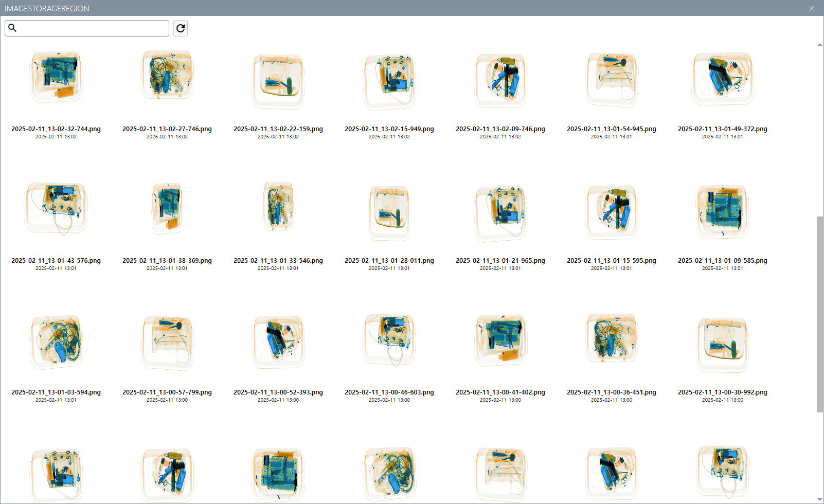Click the magnifier search icon

tap(13, 28)
